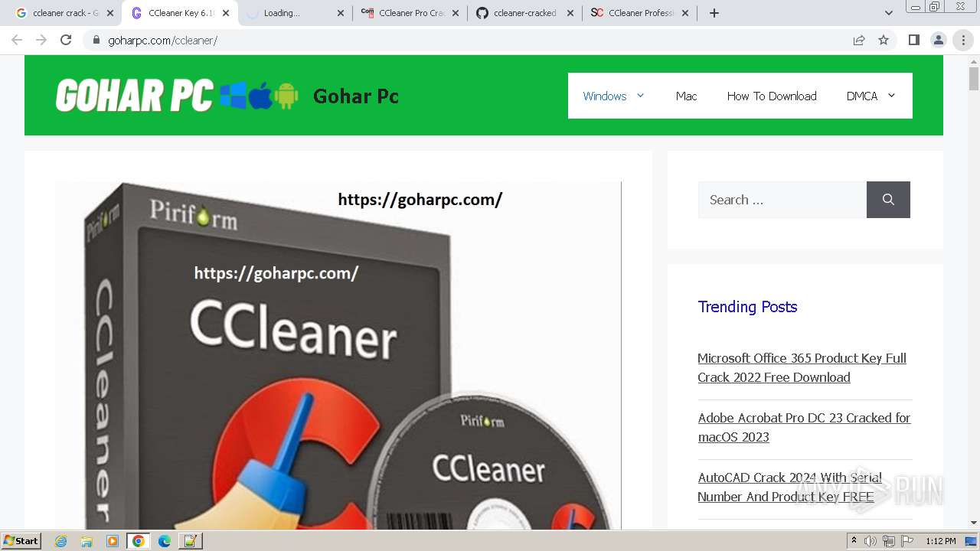Open the How To Download page
The width and height of the screenshot is (980, 551).
click(x=772, y=96)
